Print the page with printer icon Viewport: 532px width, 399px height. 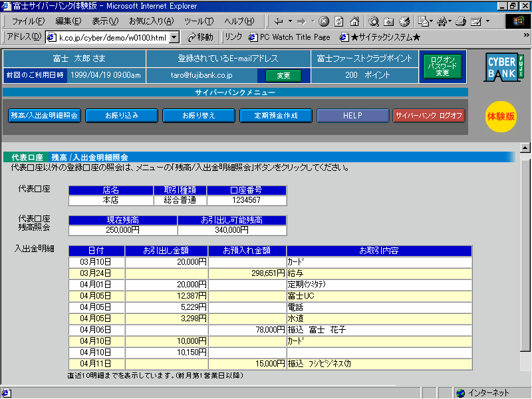[460, 22]
